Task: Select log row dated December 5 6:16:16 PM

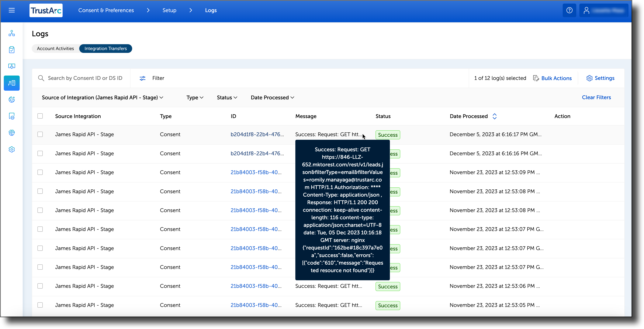Action: click(x=40, y=153)
